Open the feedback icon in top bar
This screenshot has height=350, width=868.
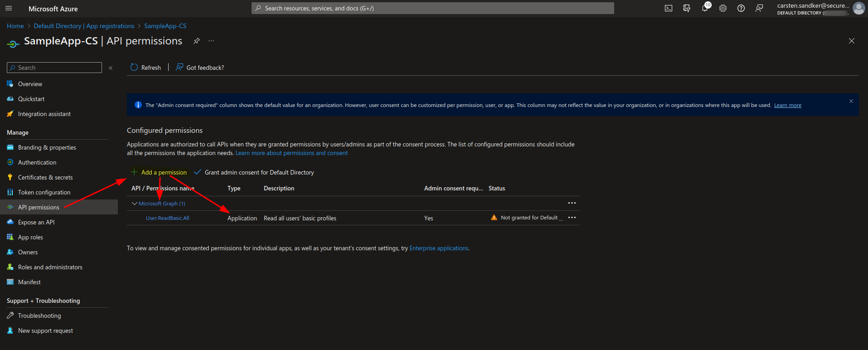(759, 8)
